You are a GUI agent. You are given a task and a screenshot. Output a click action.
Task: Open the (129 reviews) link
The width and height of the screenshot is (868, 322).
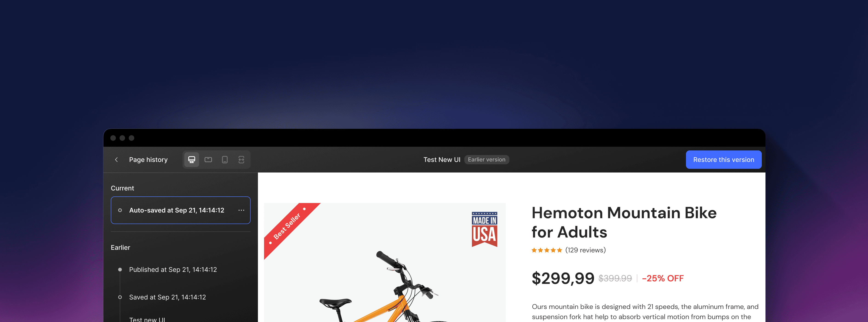point(585,250)
